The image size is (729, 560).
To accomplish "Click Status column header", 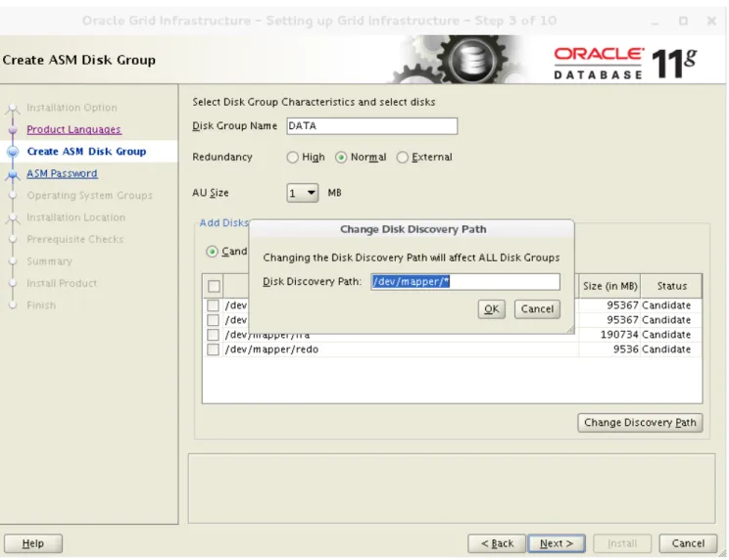I will (671, 286).
